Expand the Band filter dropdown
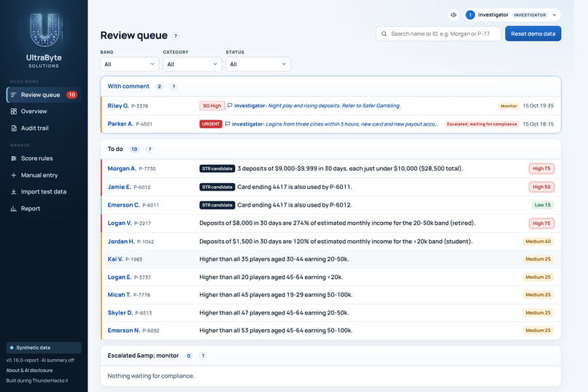This screenshot has width=588, height=392. click(129, 64)
